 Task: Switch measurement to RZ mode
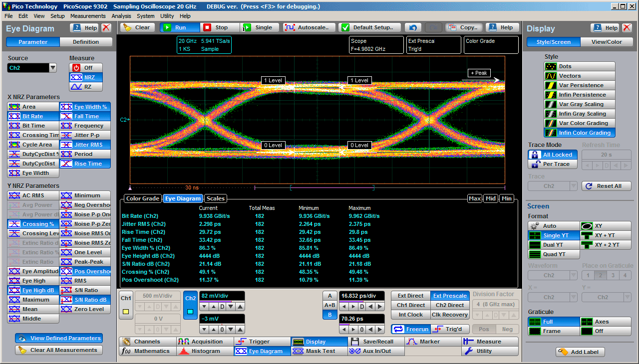(86, 87)
